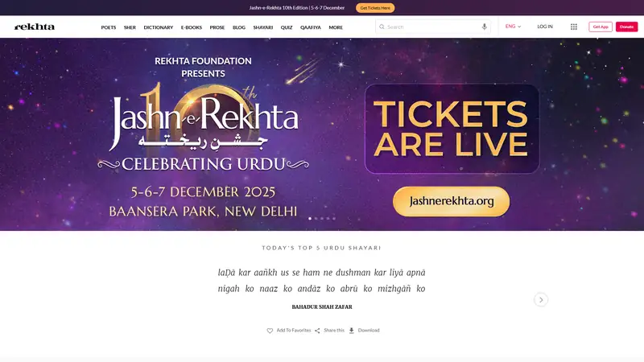Click the Get Tickets Here button
Viewport: 644px width, 362px height.
coord(375,8)
